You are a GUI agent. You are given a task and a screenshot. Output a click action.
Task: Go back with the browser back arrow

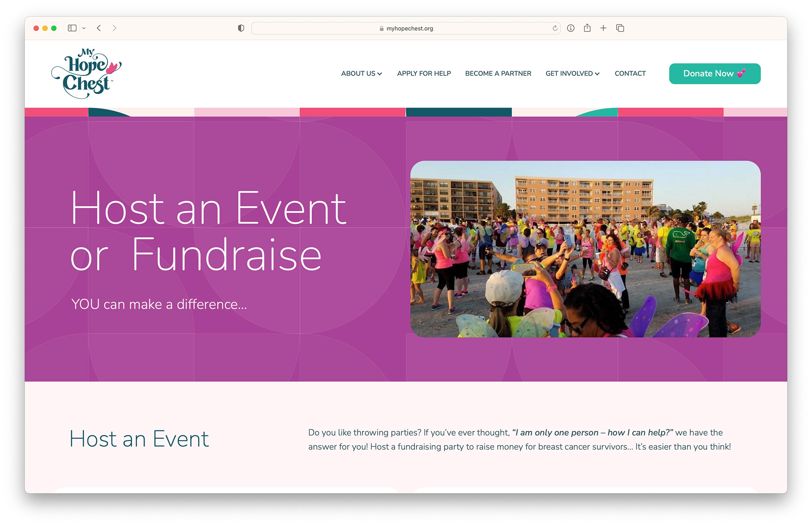[99, 28]
